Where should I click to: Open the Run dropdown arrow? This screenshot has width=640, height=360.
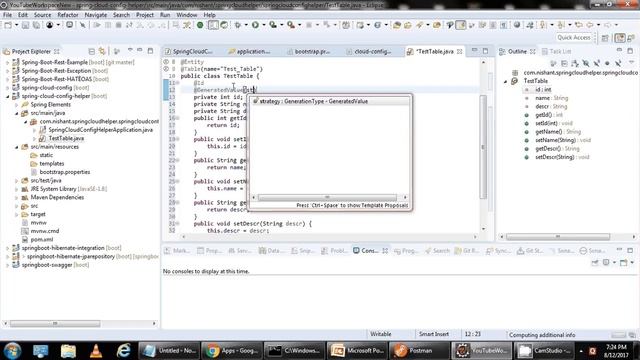tap(264, 25)
